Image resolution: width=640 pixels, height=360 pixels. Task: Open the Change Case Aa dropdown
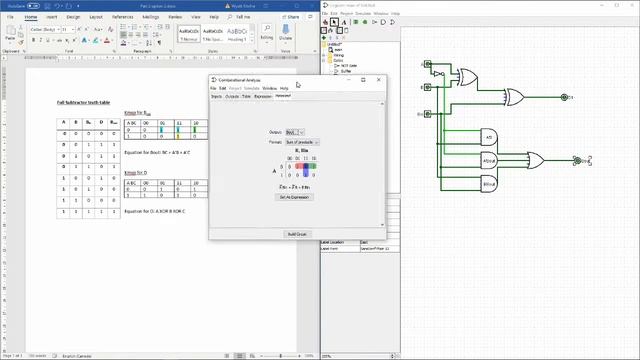(98, 29)
